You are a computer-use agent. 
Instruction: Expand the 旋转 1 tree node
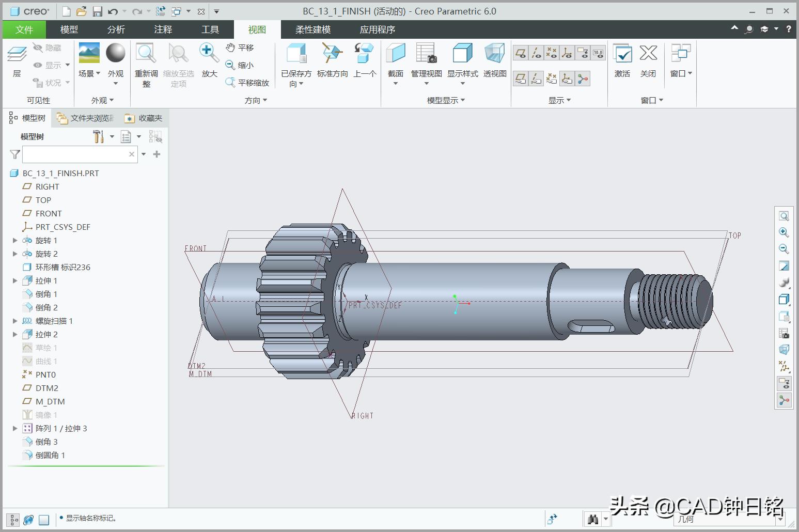pyautogui.click(x=14, y=240)
